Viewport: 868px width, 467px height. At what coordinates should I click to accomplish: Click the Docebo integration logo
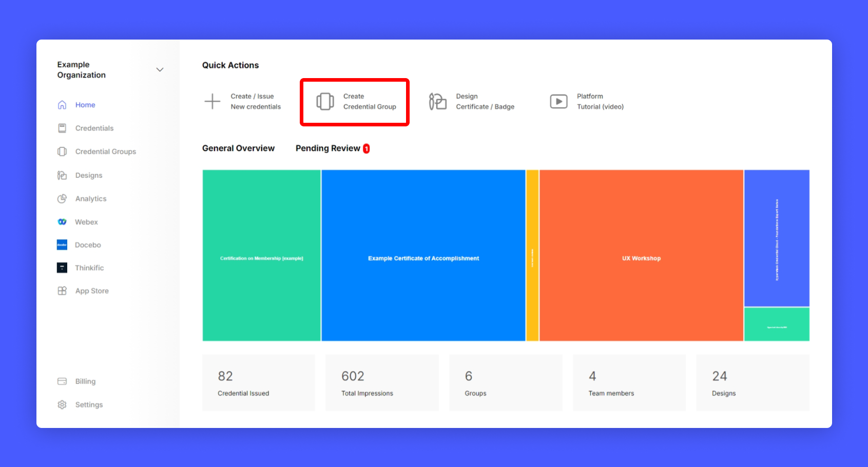tap(62, 245)
